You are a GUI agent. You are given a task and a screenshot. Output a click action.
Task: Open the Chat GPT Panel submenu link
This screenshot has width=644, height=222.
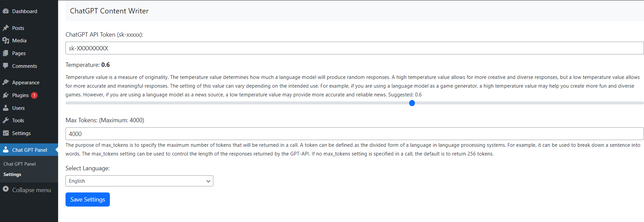click(x=19, y=164)
